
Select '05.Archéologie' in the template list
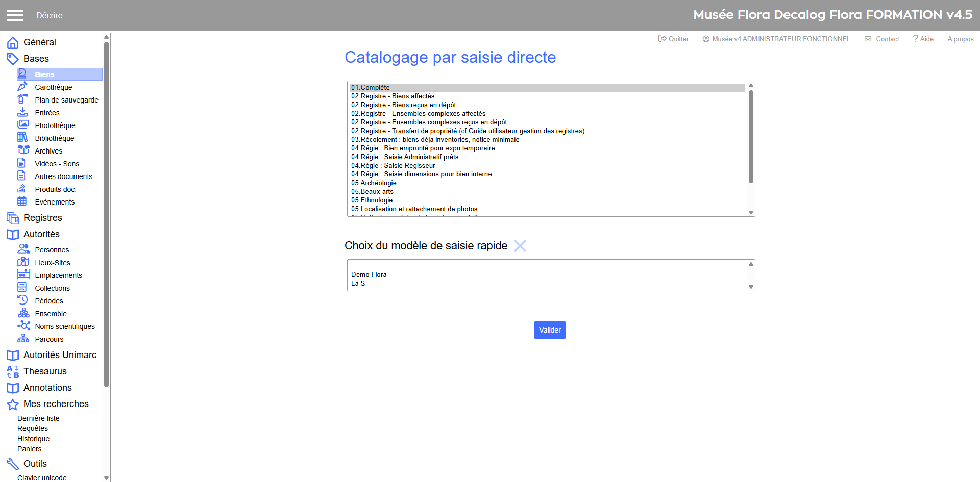[x=374, y=183]
